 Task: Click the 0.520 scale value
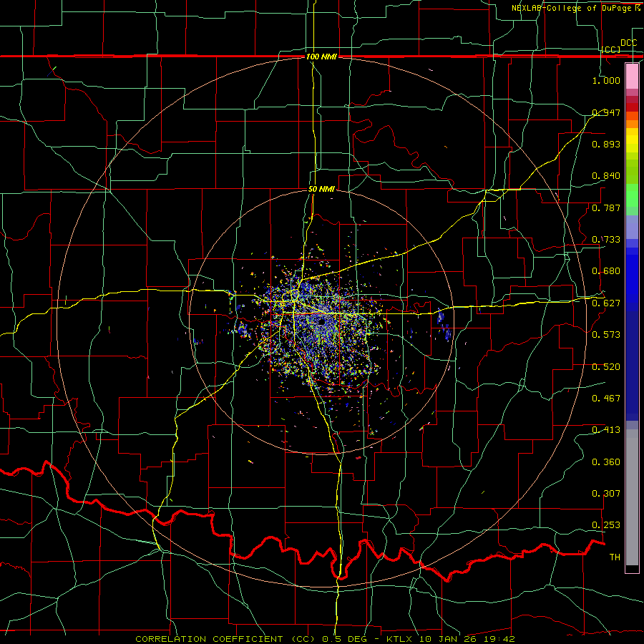[606, 367]
